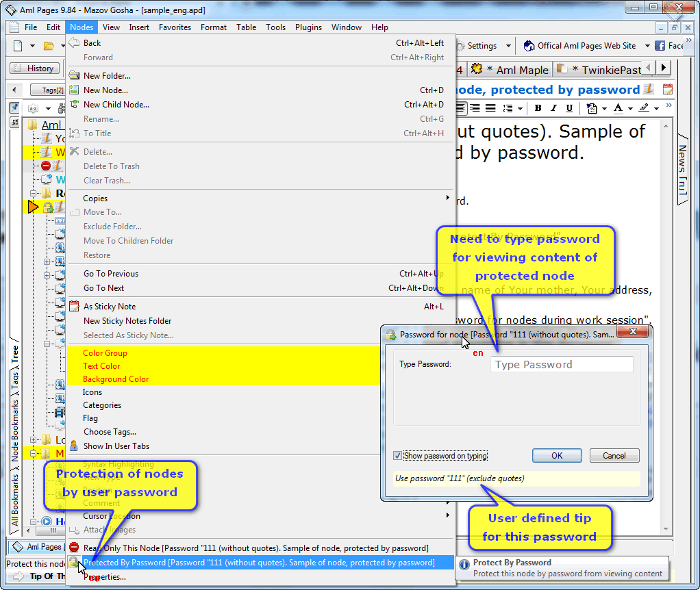Click OK in the password dialog
700x590 pixels.
[557, 455]
